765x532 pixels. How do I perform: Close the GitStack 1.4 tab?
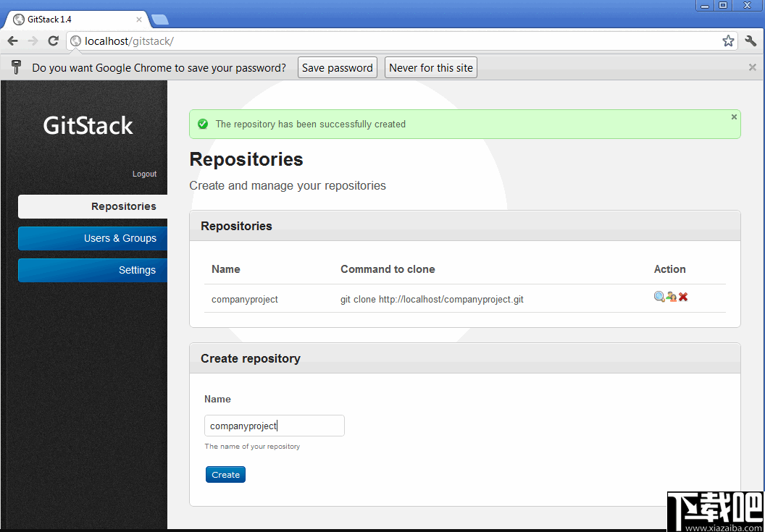click(139, 20)
